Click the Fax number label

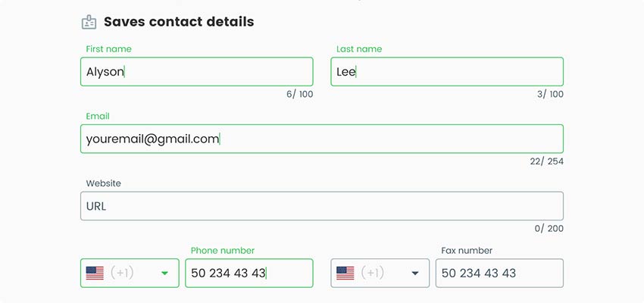(x=467, y=251)
